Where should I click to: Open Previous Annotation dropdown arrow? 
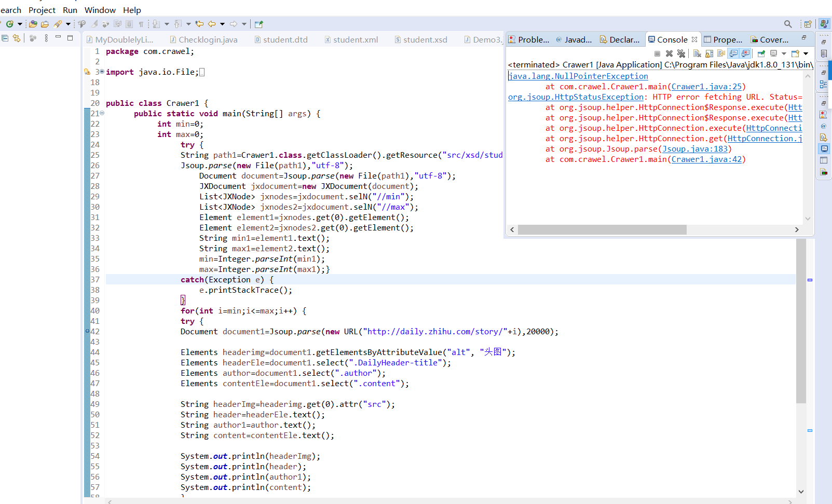pyautogui.click(x=188, y=24)
